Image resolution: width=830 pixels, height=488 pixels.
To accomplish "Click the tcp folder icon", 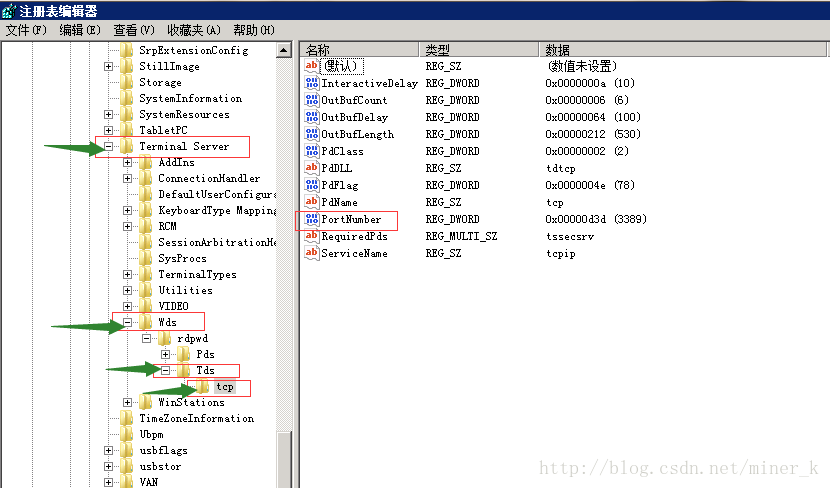I will (203, 386).
